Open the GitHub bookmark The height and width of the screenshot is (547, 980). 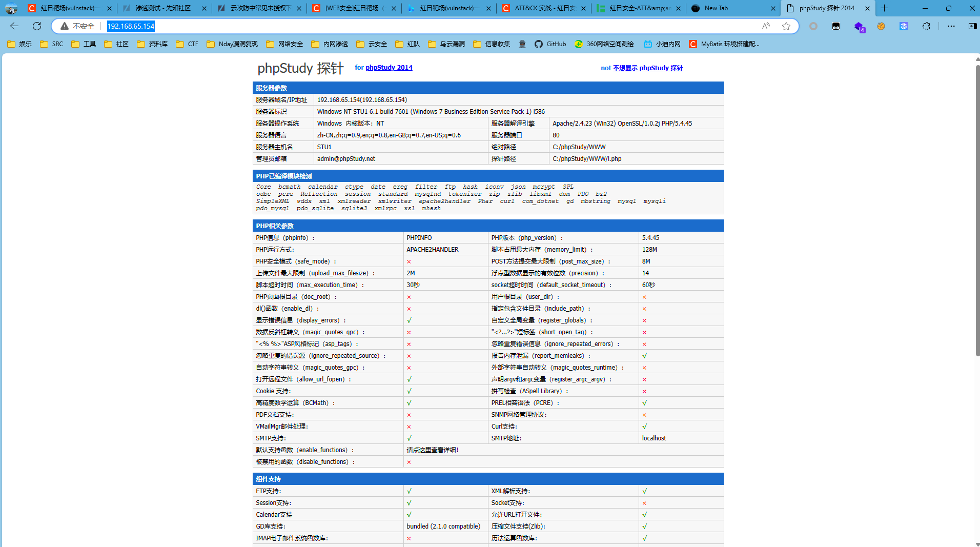(x=550, y=44)
